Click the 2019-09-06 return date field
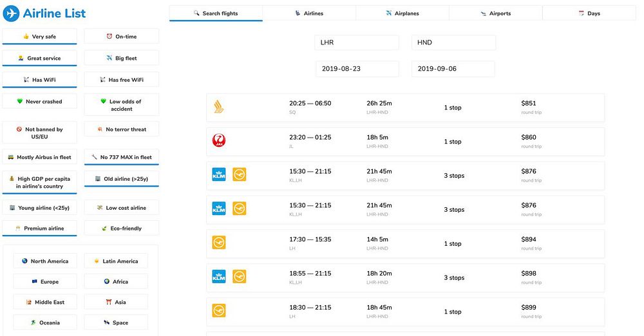 453,69
